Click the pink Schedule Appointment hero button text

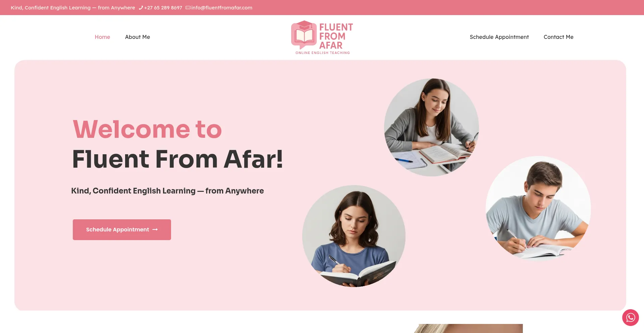pos(117,230)
